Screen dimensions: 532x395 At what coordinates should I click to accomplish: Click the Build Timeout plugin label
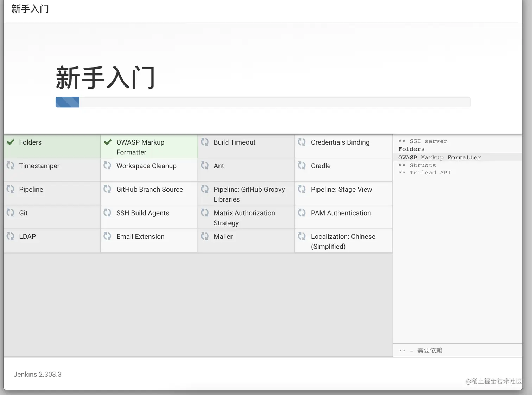235,142
